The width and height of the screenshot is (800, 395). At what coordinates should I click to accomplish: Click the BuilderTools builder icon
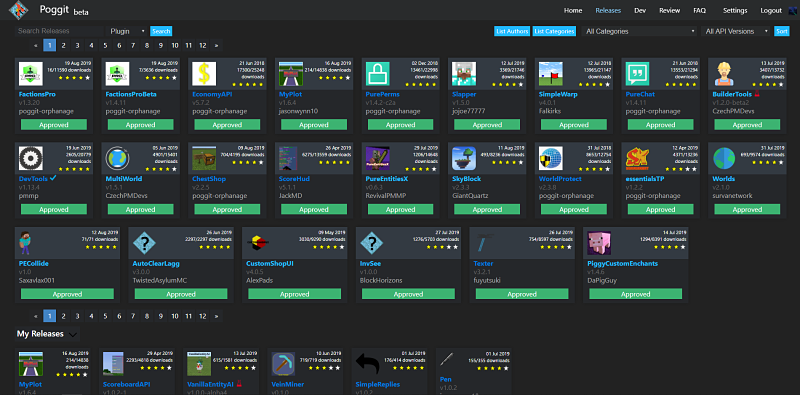click(724, 74)
